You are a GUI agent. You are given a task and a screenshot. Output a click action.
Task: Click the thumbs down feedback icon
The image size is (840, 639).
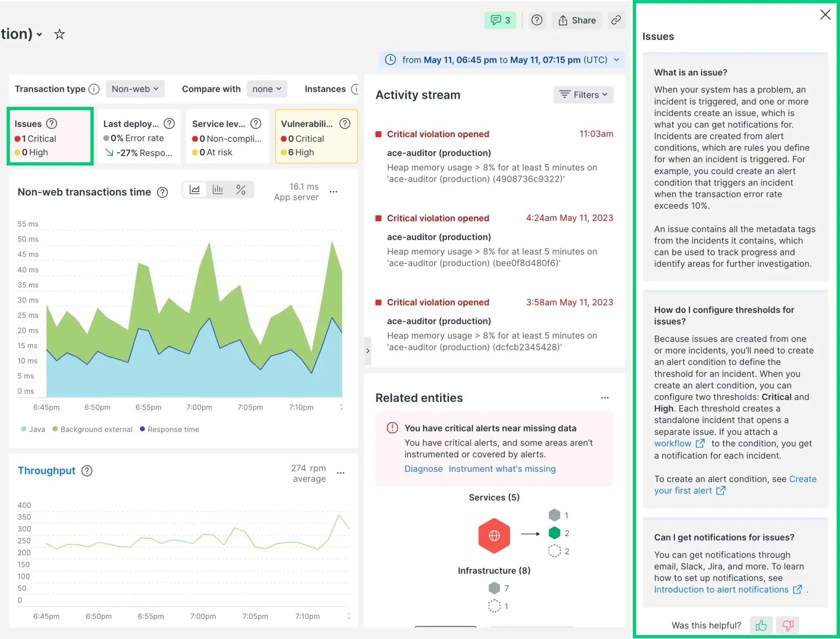tap(788, 625)
